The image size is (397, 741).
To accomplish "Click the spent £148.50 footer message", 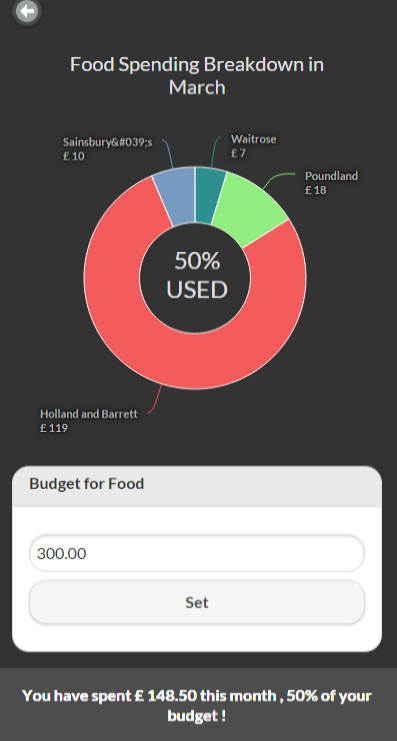I will [x=197, y=705].
